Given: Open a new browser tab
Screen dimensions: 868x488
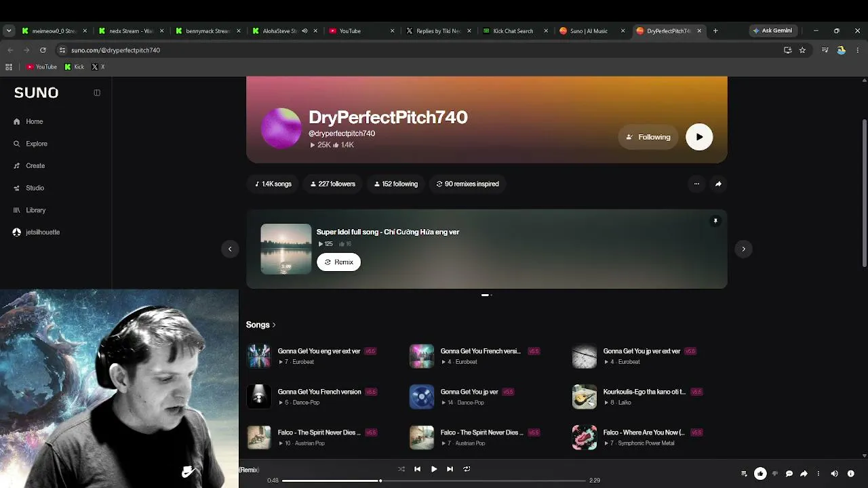Looking at the screenshot, I should (x=715, y=30).
